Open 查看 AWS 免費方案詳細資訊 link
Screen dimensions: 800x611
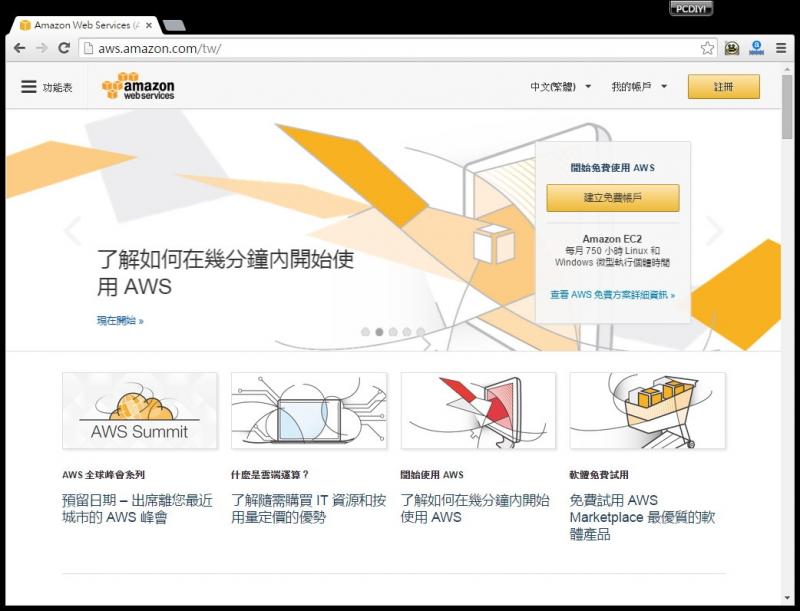point(612,295)
